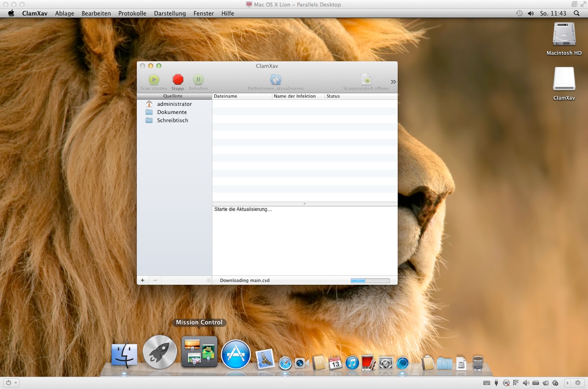This screenshot has height=389, width=588.
Task: Open System Preferences gear in Dock
Action: 385,363
